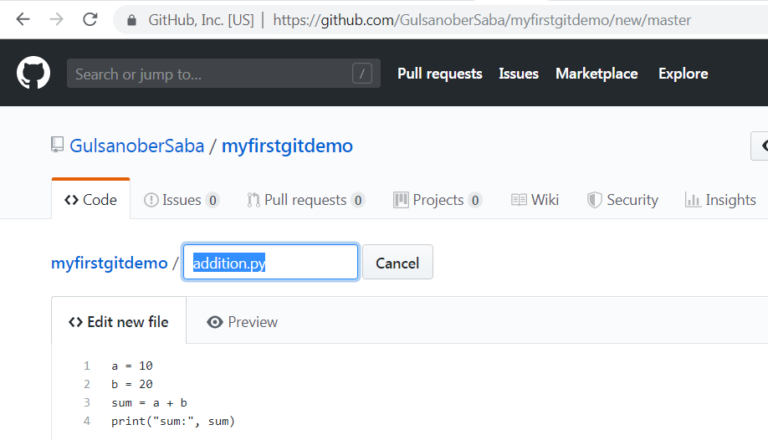
Task: Click the Preview eye icon
Action: pyautogui.click(x=215, y=322)
